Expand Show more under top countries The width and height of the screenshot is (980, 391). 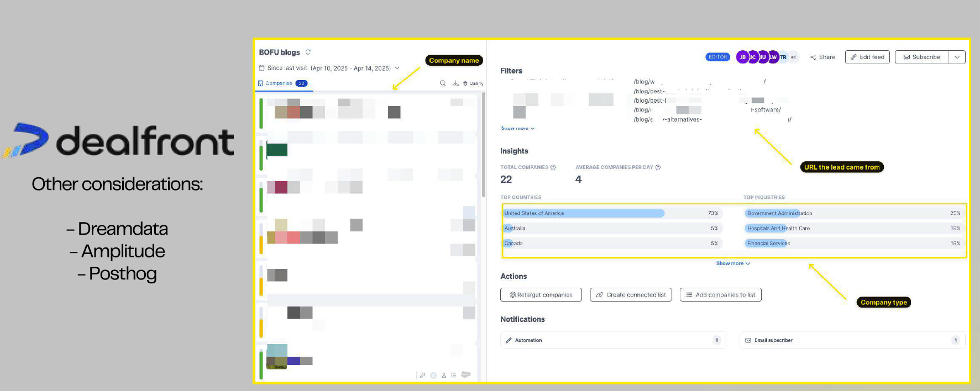[732, 263]
